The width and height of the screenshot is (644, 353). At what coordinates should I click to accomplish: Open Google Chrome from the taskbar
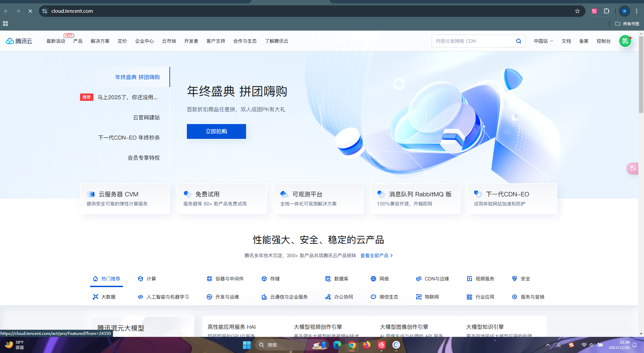coord(352,345)
